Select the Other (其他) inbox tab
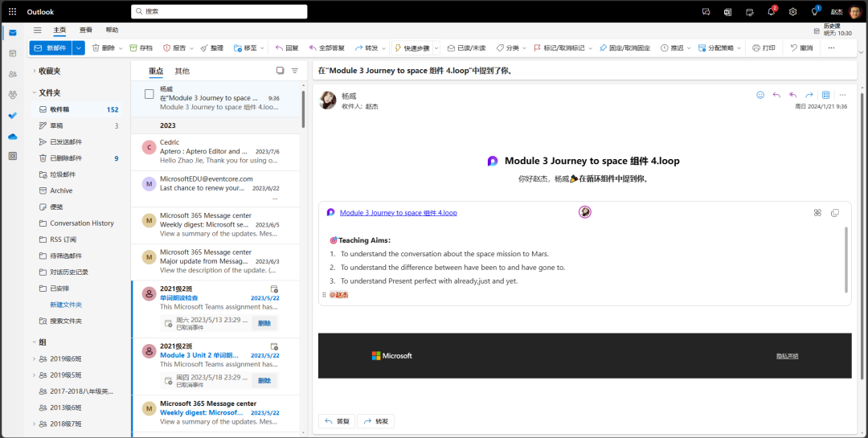Screen dimensions: 868x438 182,71
